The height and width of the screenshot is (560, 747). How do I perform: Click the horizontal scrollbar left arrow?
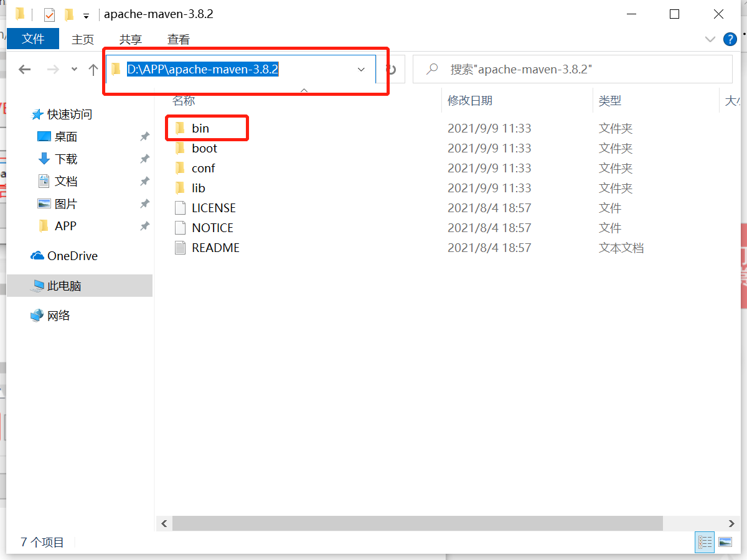coord(164,523)
